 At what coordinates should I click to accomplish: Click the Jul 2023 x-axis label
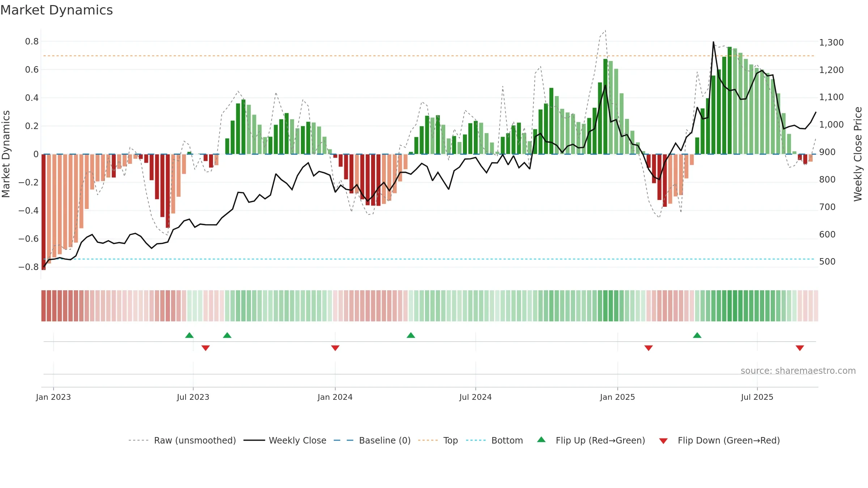coord(193,397)
